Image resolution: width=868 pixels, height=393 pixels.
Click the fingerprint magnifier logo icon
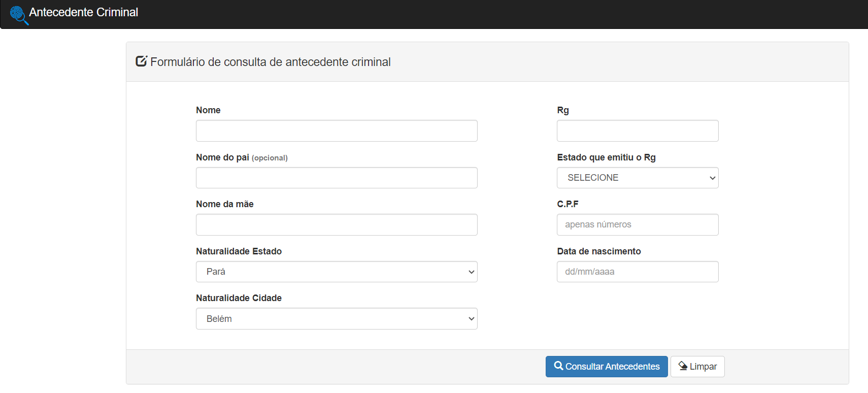pyautogui.click(x=18, y=14)
